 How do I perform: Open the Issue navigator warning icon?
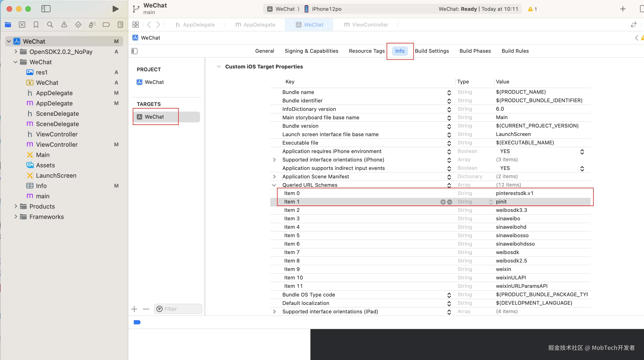(64, 25)
